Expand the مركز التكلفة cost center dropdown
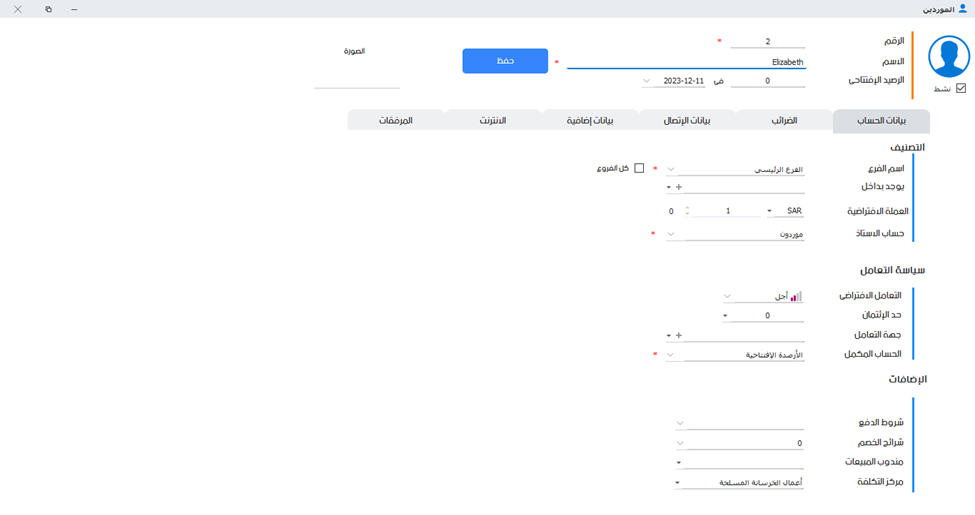The width and height of the screenshot is (975, 515). (679, 482)
